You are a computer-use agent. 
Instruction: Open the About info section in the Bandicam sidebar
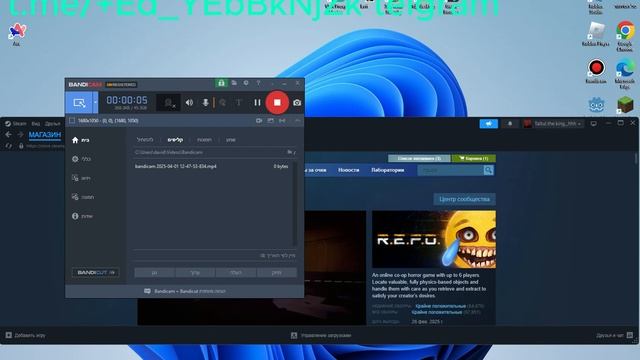(82, 216)
